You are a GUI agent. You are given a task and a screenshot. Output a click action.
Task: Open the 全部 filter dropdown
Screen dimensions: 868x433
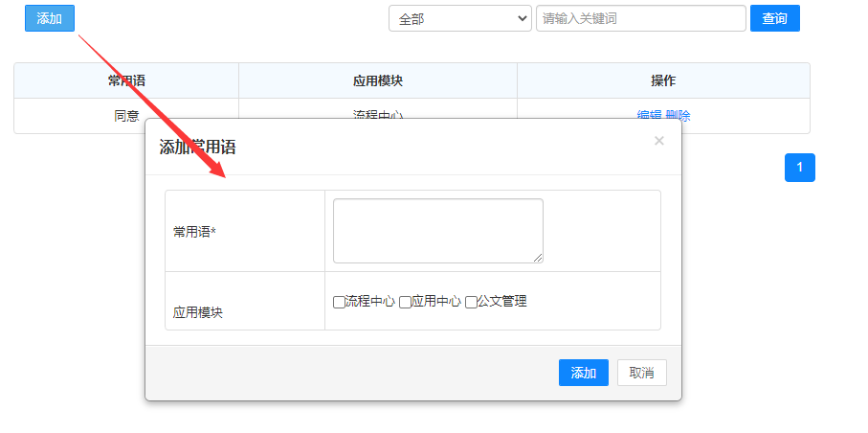click(x=459, y=18)
